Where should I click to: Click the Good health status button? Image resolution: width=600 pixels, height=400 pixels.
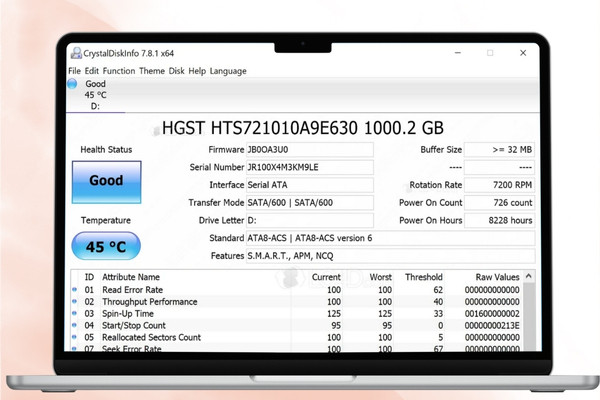tap(106, 182)
